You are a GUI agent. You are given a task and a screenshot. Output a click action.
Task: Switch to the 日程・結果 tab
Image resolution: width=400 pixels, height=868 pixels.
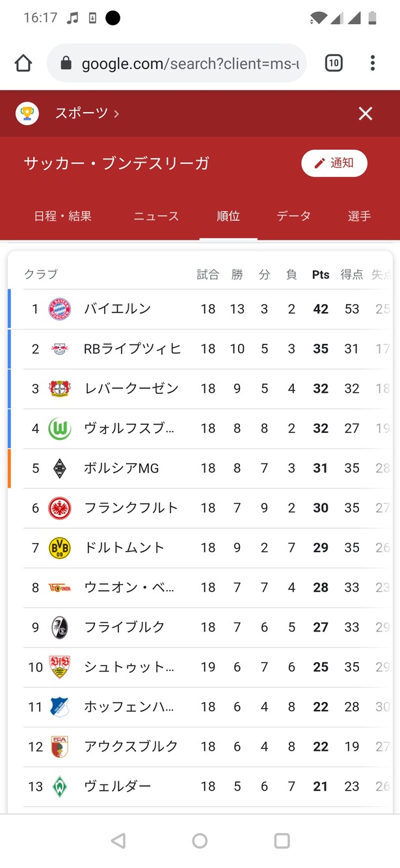62,216
